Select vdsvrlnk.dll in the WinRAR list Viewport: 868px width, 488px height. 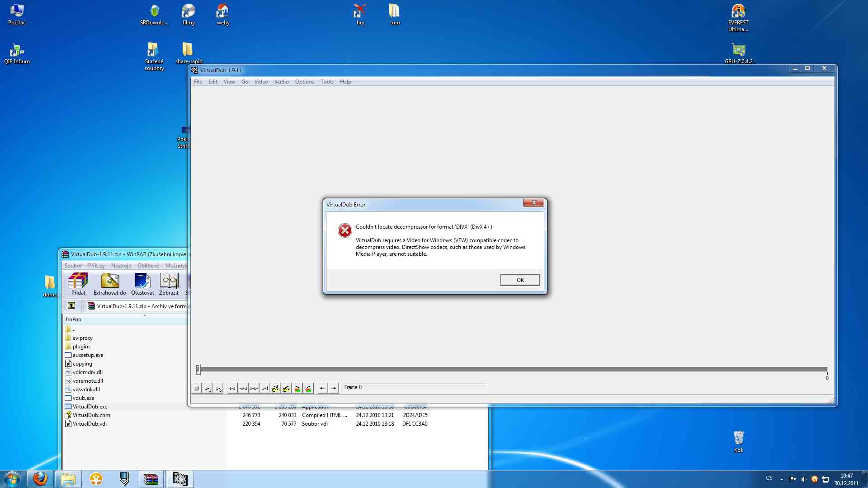(83, 389)
